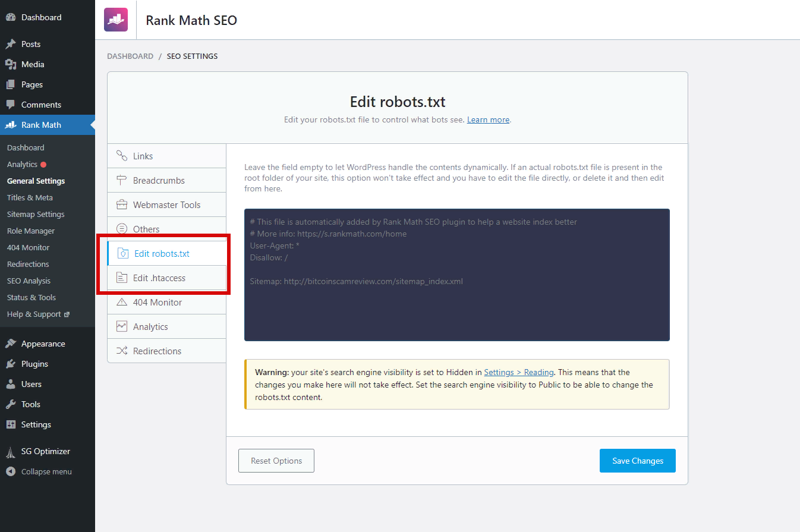
Task: Click inside the robots.txt editor textarea
Action: tap(457, 275)
